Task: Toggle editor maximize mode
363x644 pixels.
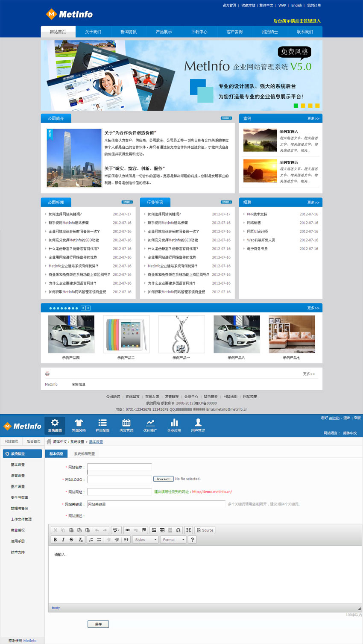Action: [188, 530]
